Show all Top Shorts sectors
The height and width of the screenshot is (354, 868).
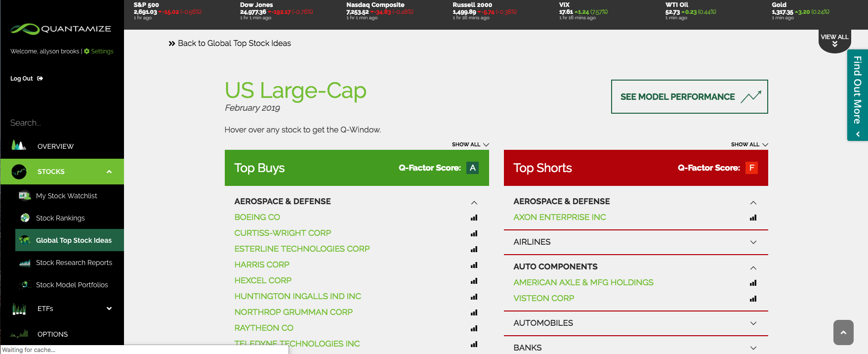tap(749, 144)
